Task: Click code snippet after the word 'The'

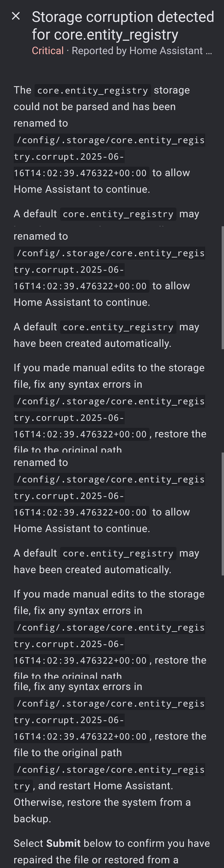Action: pos(92,90)
